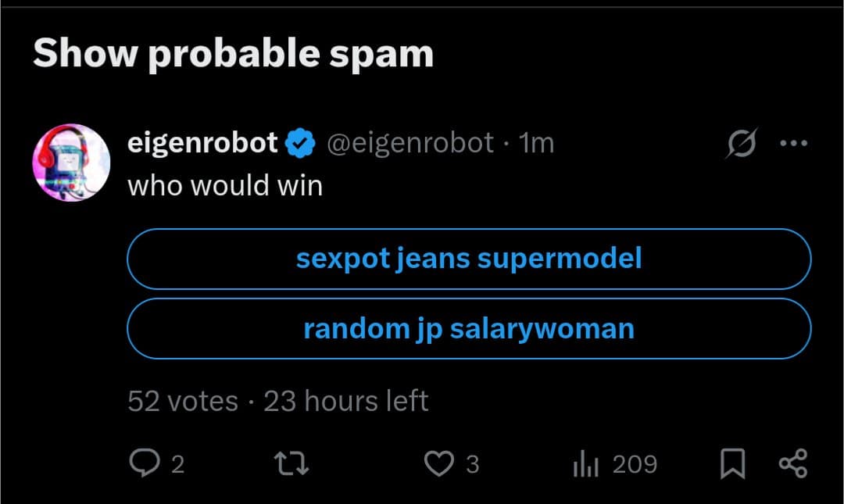Vote for random jp salarywoman
Image resolution: width=844 pixels, height=504 pixels.
(469, 329)
